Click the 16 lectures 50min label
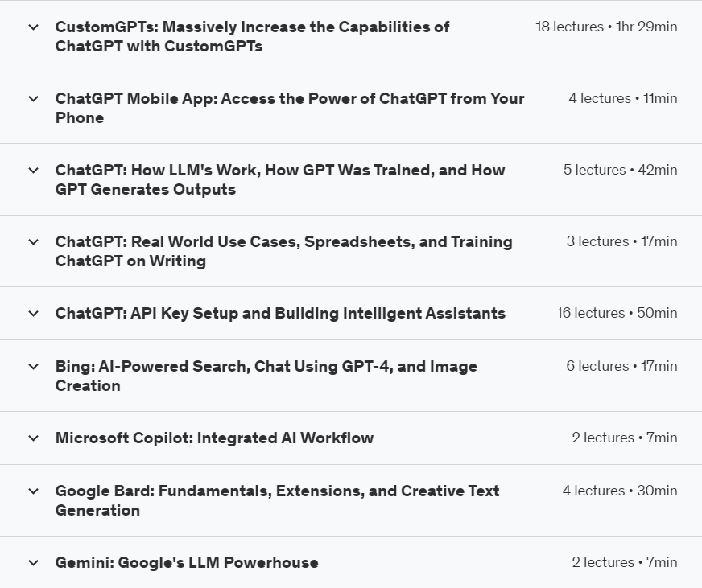 point(617,313)
